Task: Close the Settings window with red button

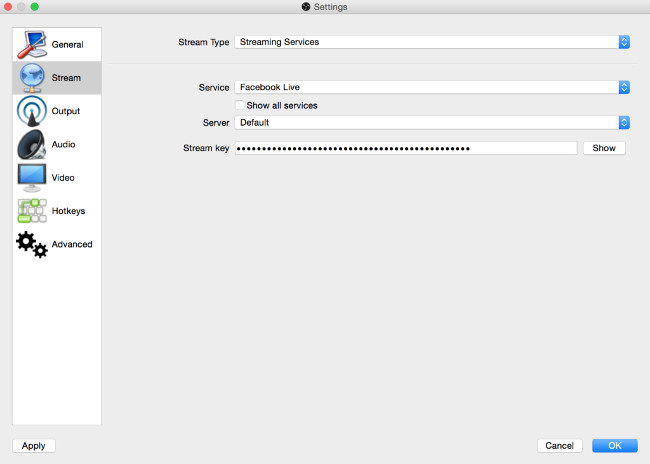Action: (x=7, y=7)
